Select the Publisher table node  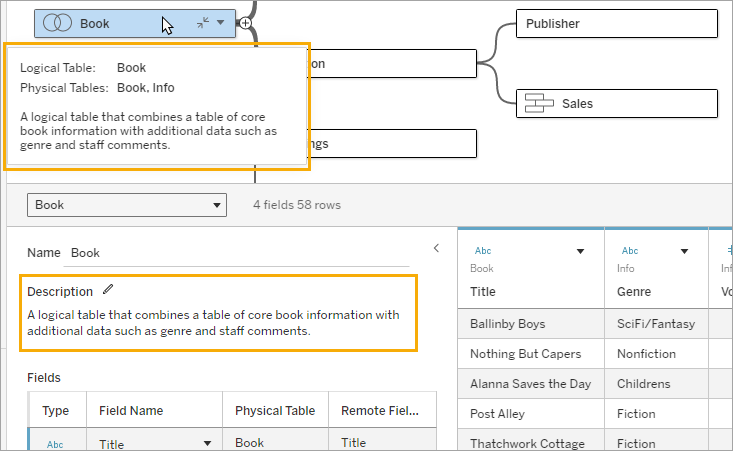(616, 24)
